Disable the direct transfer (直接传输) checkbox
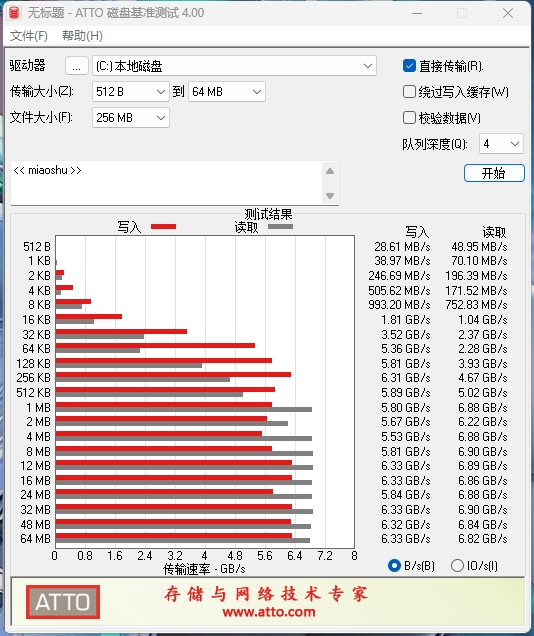The image size is (534, 636). pos(409,66)
